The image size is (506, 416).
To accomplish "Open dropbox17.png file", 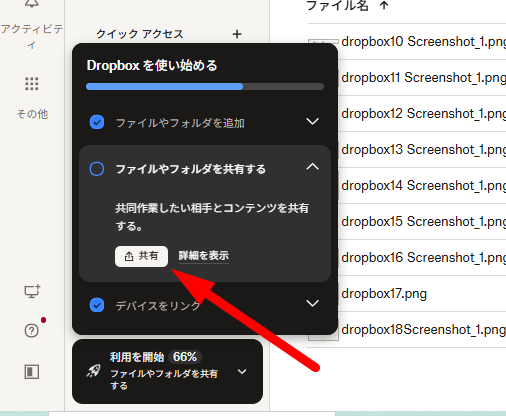I will pos(384,294).
